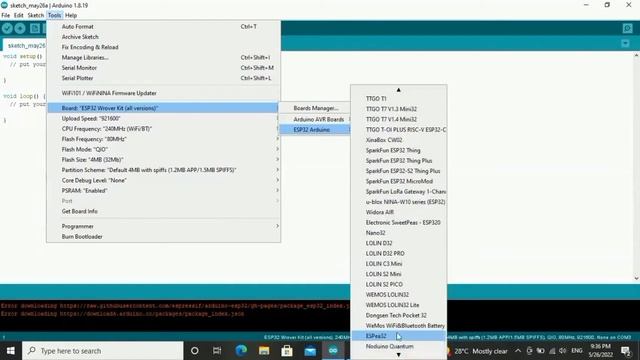Select Noduino Quantum board
Image resolution: width=640 pixels, height=360 pixels.
tap(398, 347)
